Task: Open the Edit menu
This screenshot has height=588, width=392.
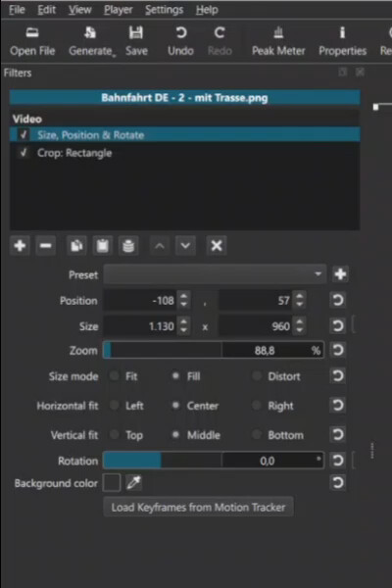Action: coord(46,10)
